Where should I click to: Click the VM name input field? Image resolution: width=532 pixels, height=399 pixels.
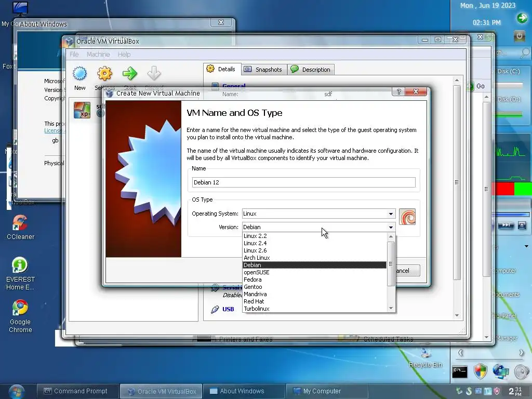tap(303, 182)
